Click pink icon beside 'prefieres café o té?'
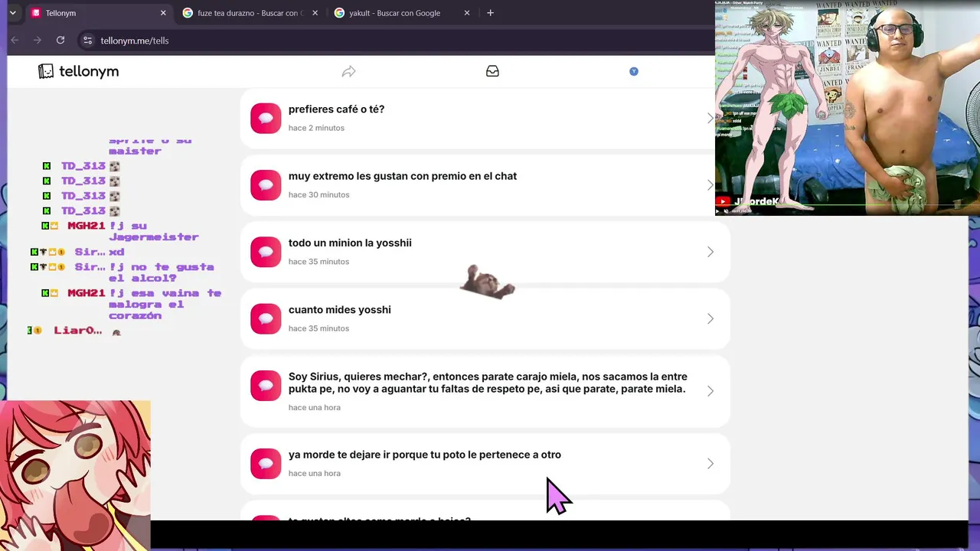Viewport: 980px width, 551px height. [x=266, y=118]
